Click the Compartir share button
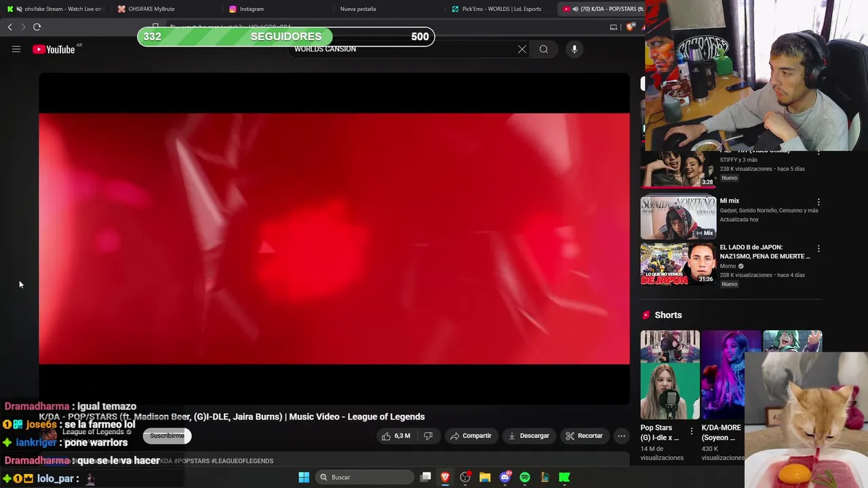Screen dimensions: 868x488 coord(471,436)
